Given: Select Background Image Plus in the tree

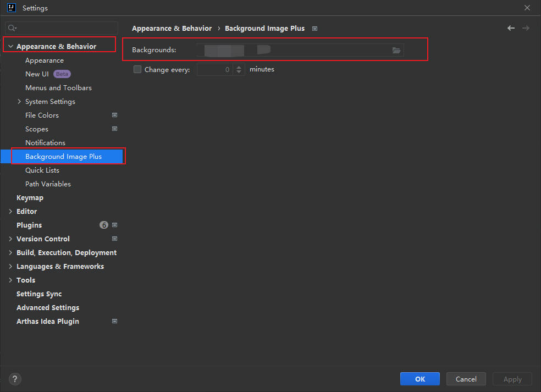Looking at the screenshot, I should [x=63, y=156].
